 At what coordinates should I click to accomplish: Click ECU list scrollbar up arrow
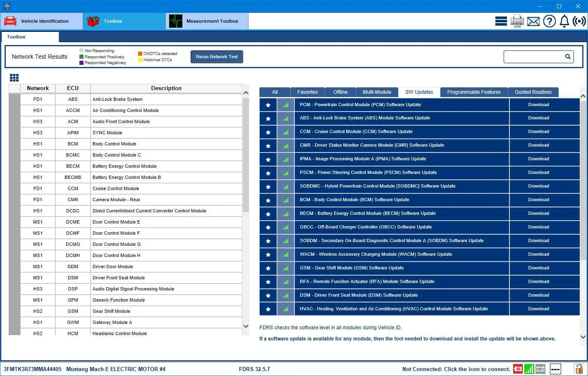246,93
